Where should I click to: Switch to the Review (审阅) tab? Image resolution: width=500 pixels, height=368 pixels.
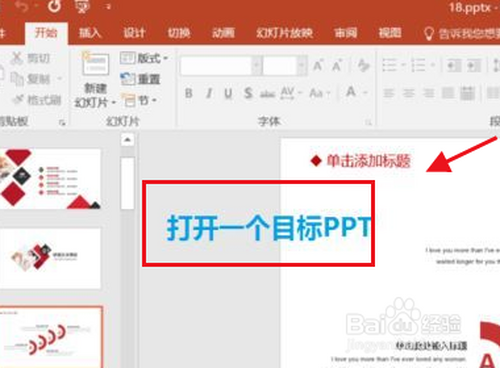(346, 33)
